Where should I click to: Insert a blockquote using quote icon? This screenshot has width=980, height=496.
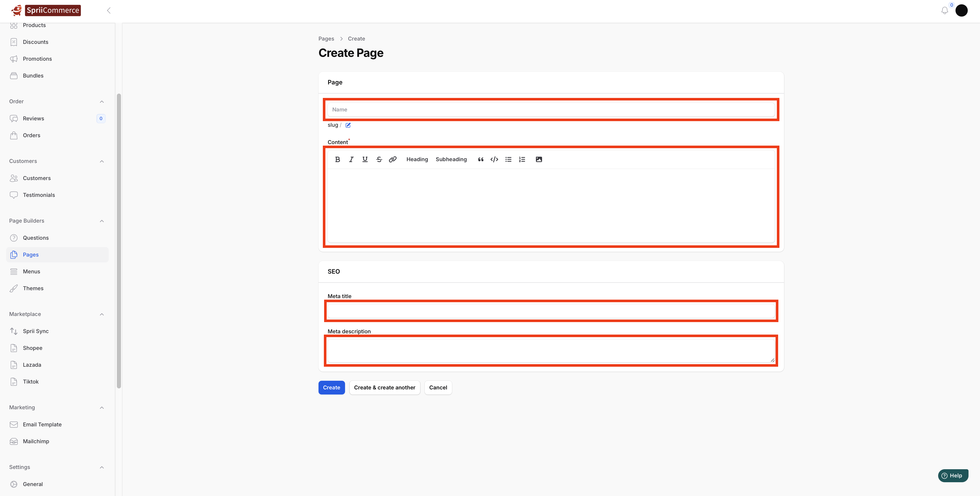click(481, 159)
